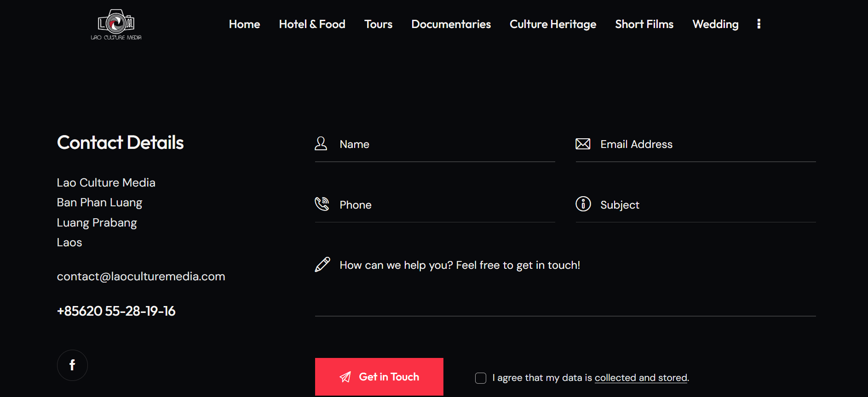Open the Facebook social icon
The image size is (868, 397).
click(72, 365)
